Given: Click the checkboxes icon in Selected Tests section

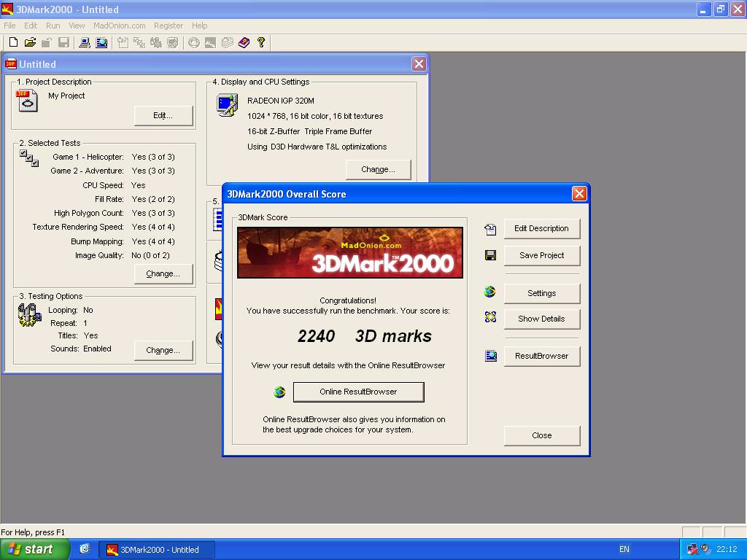Looking at the screenshot, I should tap(29, 158).
